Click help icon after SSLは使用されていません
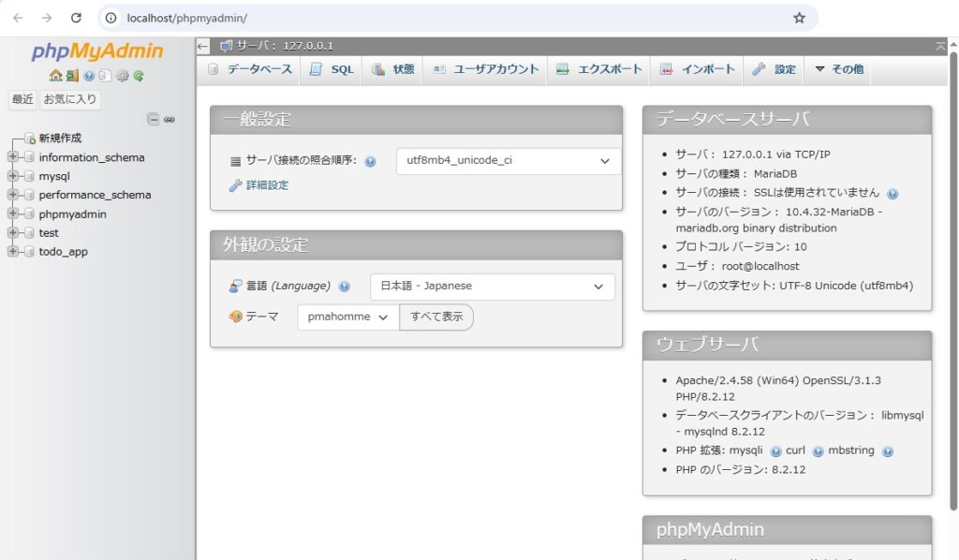 (893, 194)
